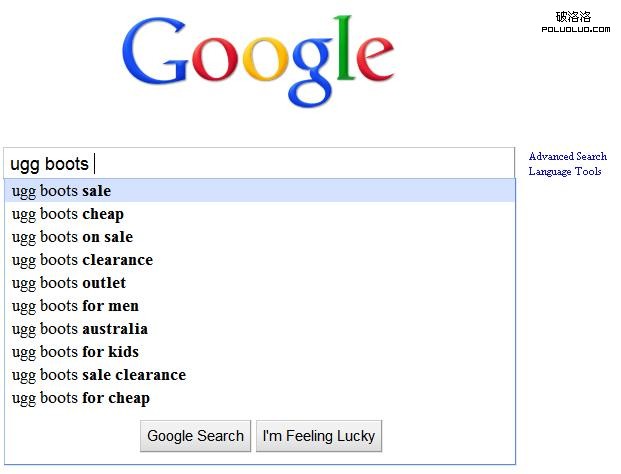Click the red letter e in the logo
This screenshot has height=474, width=621.
pos(373,61)
